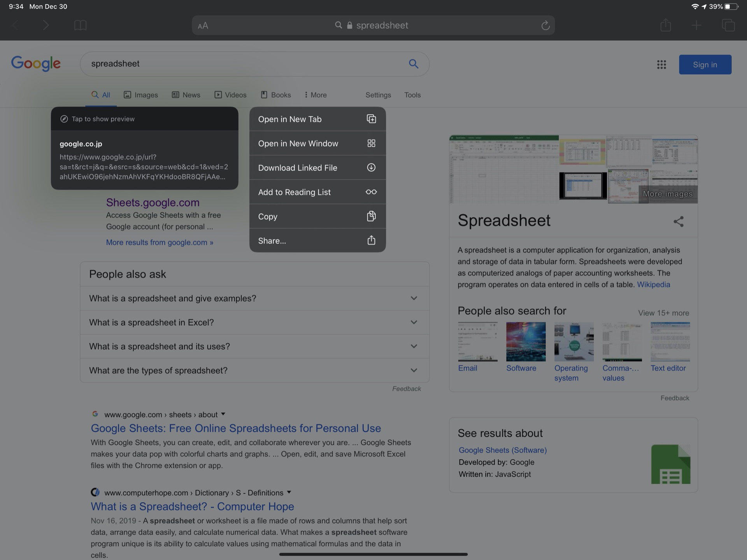Choose Open in New Tab
Image resolution: width=747 pixels, height=560 pixels.
pos(317,119)
